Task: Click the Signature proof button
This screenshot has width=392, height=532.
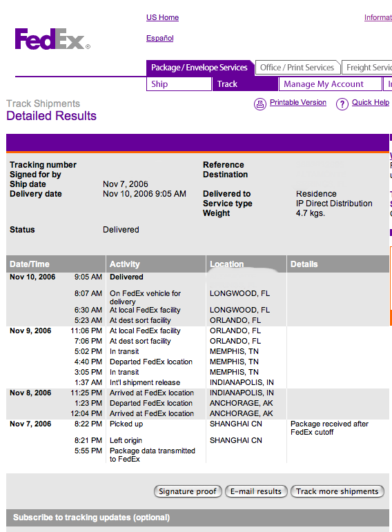Action: [188, 491]
